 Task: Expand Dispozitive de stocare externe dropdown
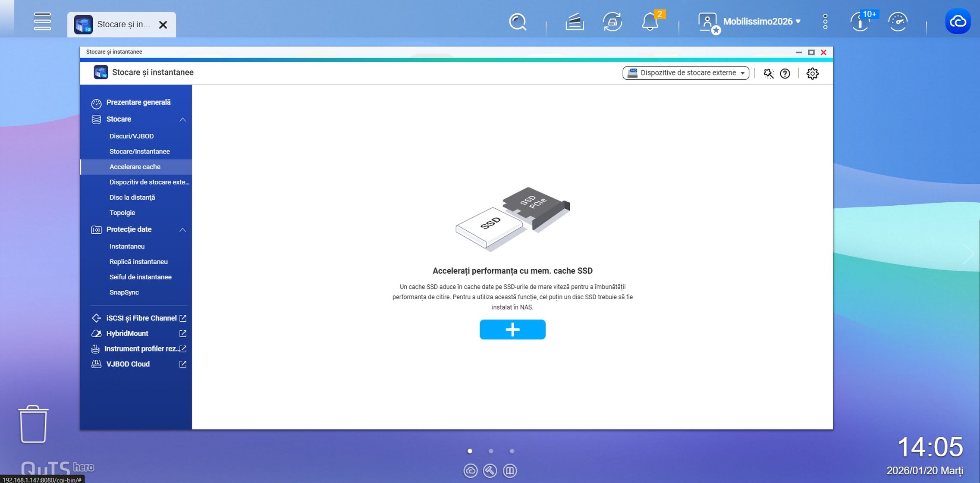click(685, 73)
